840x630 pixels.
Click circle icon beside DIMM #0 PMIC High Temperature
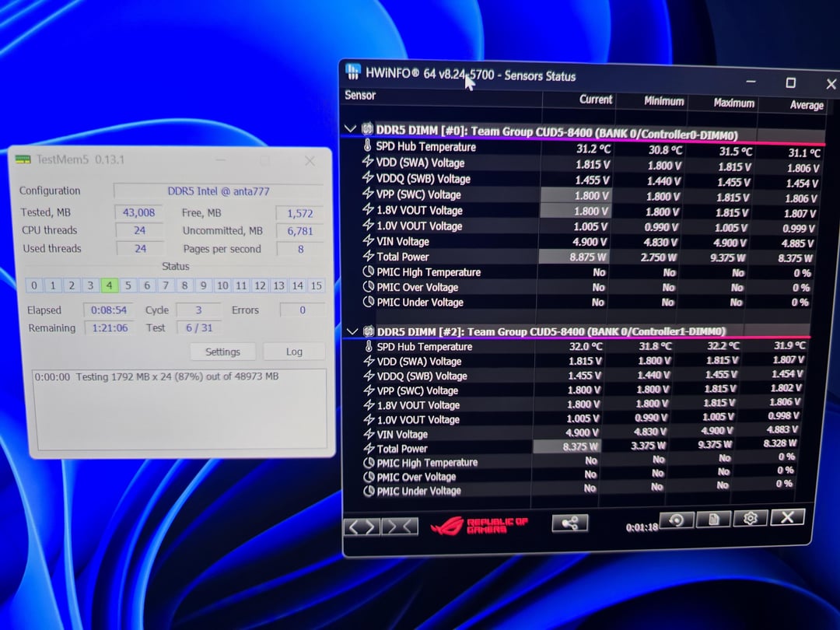point(369,271)
